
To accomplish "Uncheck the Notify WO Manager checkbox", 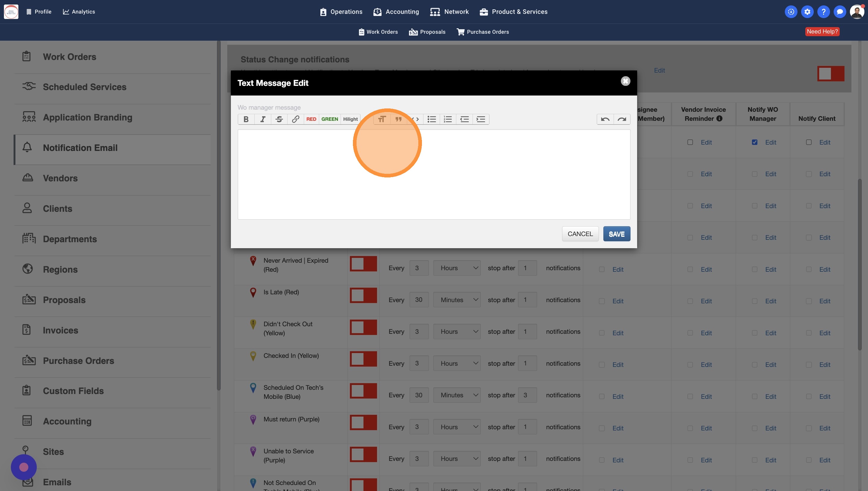I will click(x=755, y=142).
